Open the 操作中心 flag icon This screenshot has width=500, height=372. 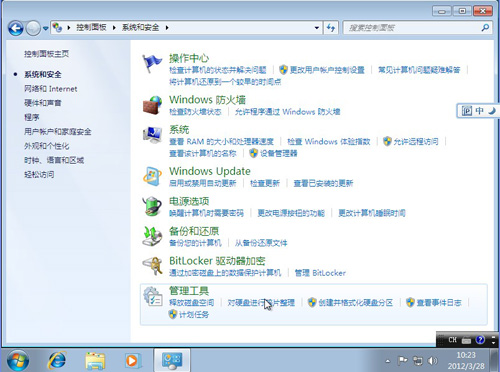coord(152,64)
